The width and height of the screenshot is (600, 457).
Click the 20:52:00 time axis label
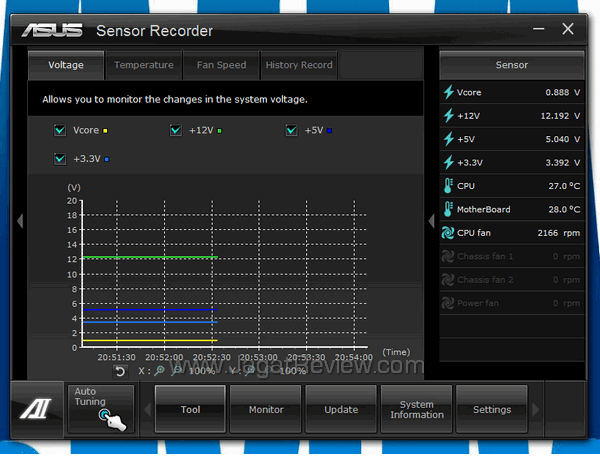tap(164, 357)
